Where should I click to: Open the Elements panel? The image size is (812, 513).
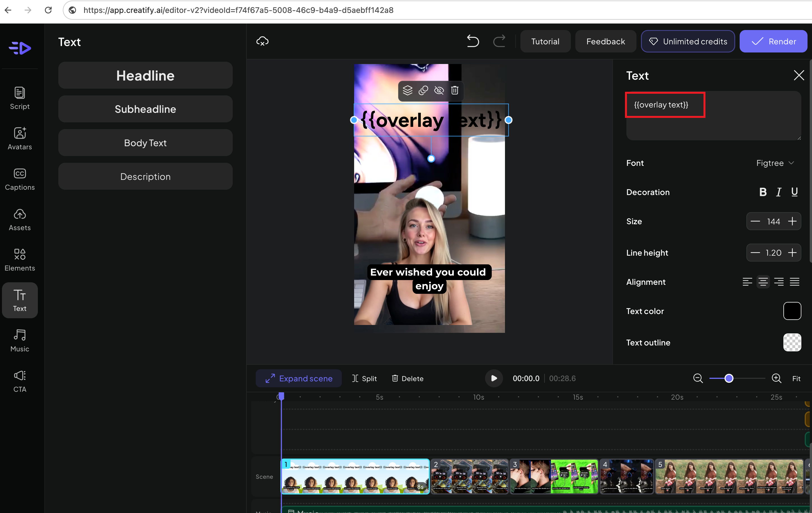coord(19,259)
